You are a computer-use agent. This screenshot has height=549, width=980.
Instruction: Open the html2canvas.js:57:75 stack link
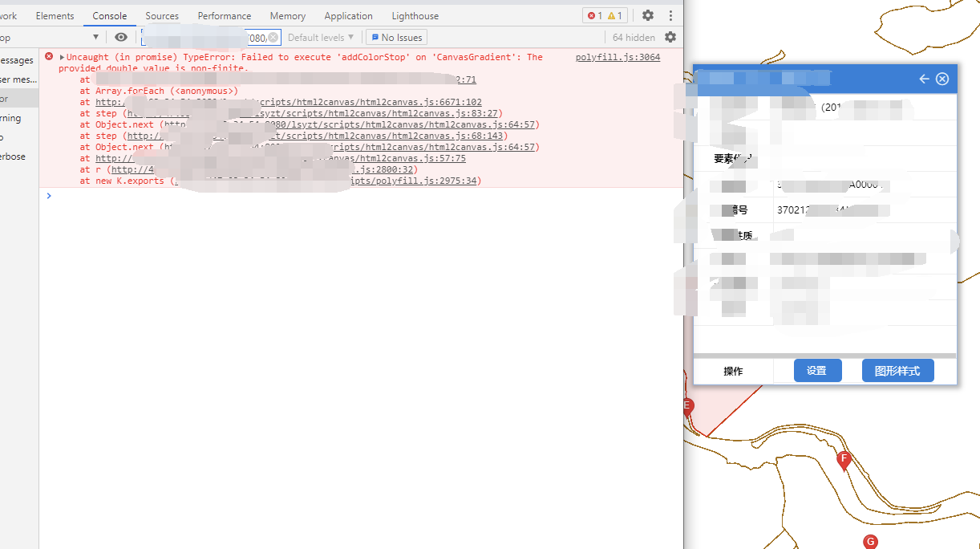pos(281,158)
